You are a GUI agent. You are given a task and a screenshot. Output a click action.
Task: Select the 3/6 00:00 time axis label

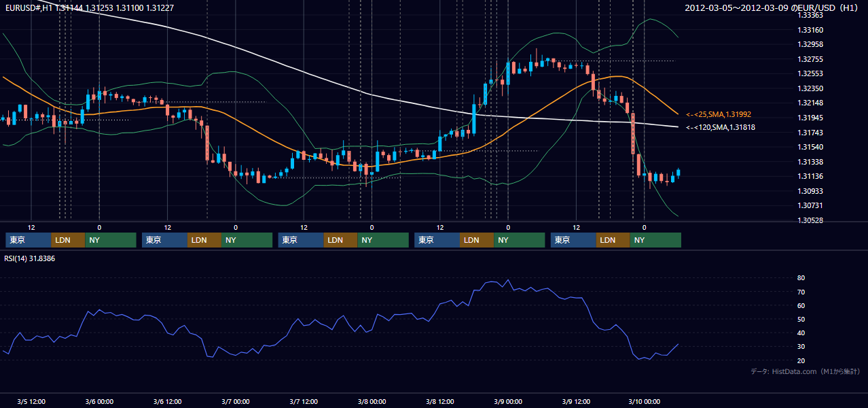point(99,401)
